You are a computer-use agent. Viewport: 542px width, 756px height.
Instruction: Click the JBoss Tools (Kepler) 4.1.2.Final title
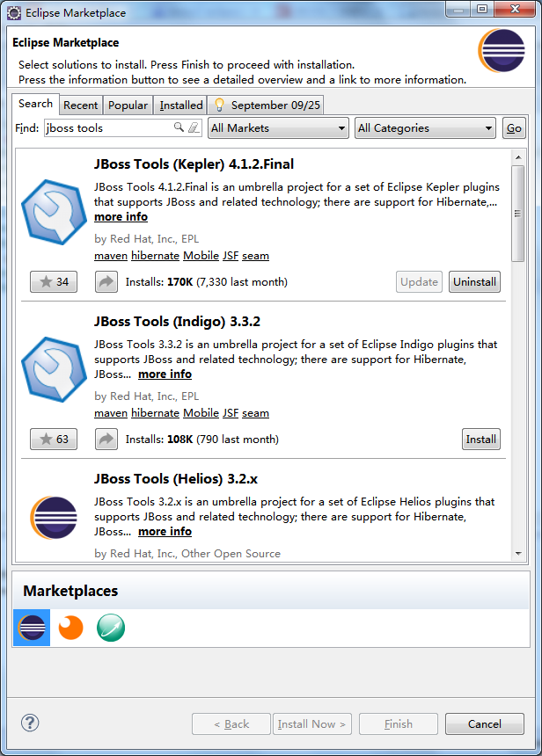(x=194, y=164)
